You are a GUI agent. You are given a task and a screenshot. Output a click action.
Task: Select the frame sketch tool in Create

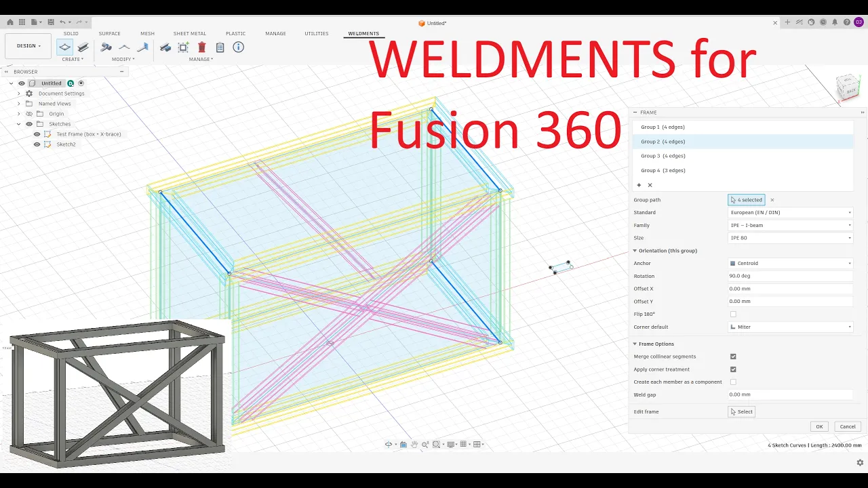point(65,47)
